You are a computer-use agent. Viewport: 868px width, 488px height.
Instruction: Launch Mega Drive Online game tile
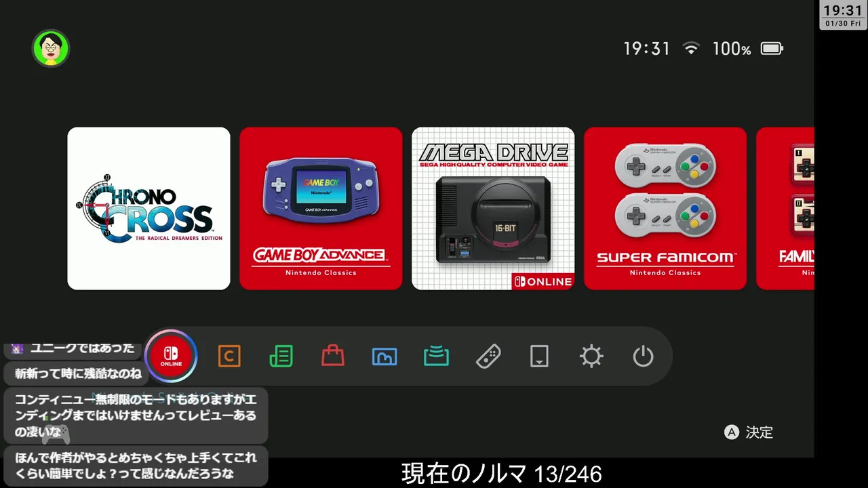[x=493, y=209]
